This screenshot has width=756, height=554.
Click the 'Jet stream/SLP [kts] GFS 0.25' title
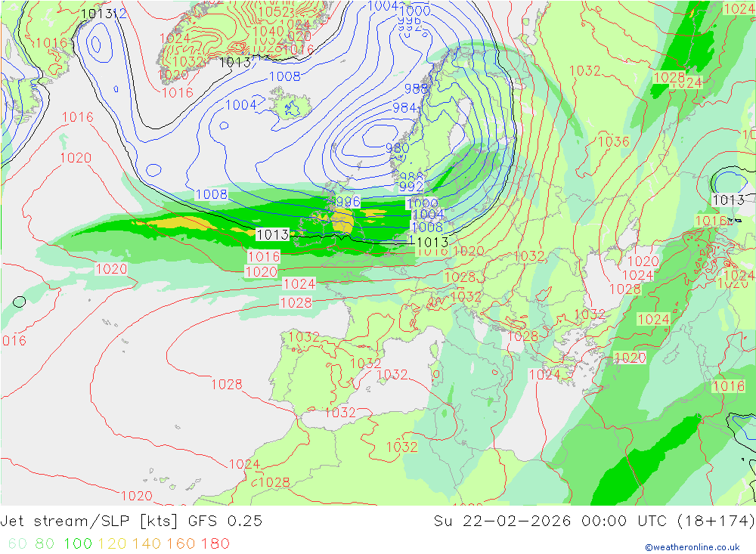[x=131, y=522]
